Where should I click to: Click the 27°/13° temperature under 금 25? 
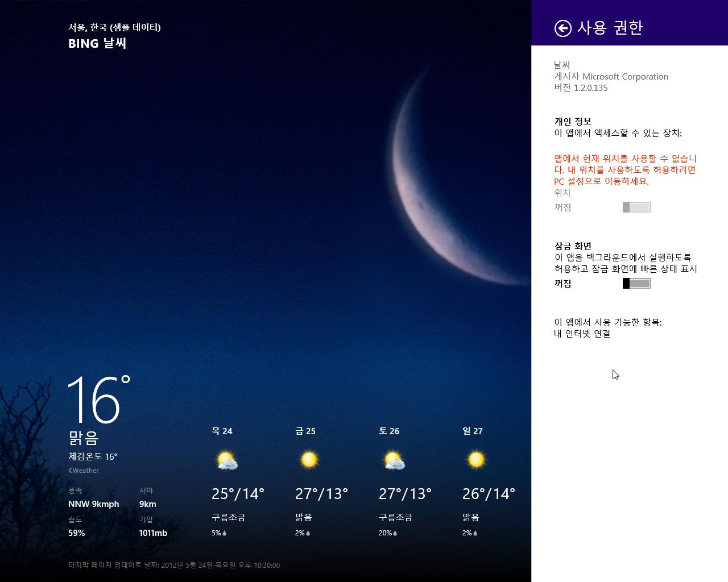(321, 493)
